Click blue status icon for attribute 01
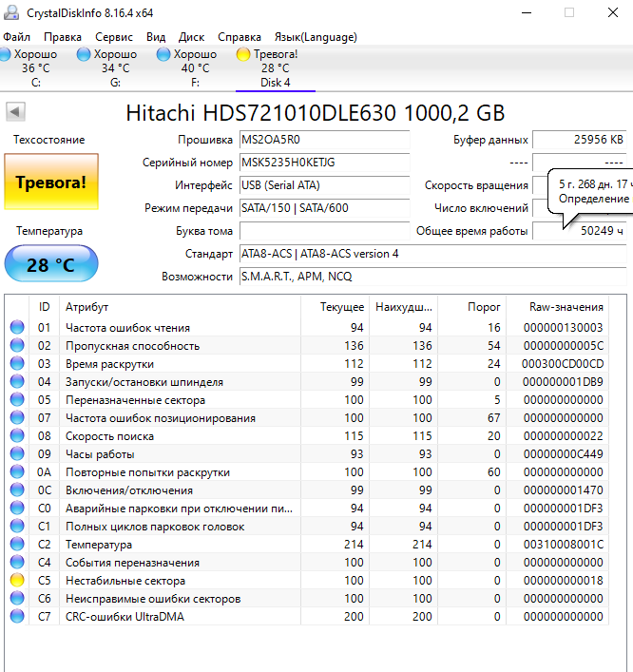This screenshot has width=633, height=672. pos(17,327)
